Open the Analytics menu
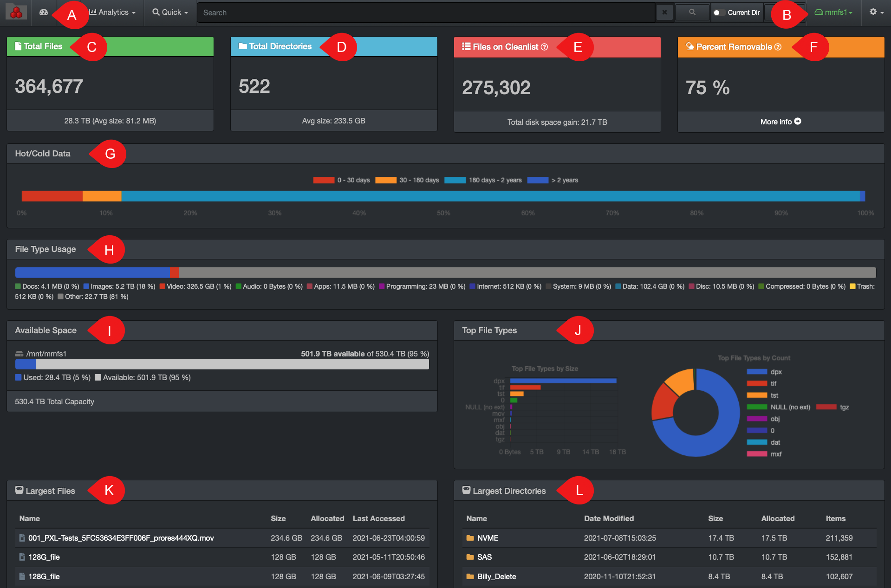Screen dimensions: 891x588 point(113,13)
